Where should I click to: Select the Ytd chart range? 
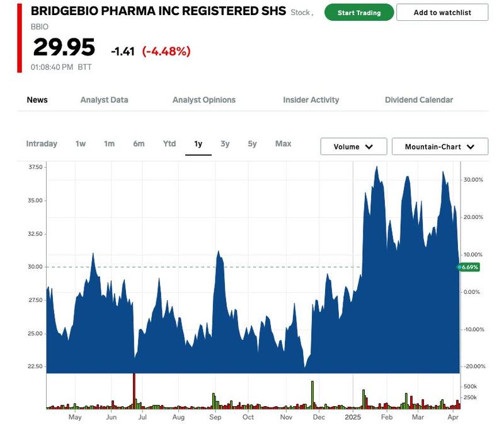(169, 144)
